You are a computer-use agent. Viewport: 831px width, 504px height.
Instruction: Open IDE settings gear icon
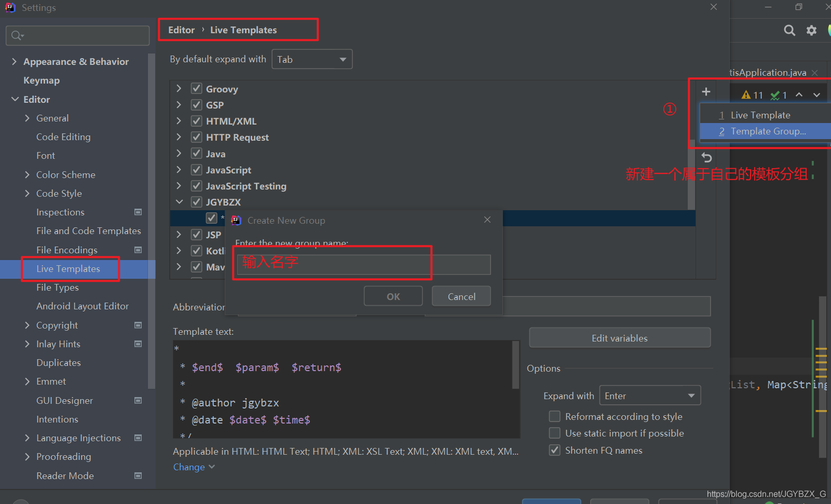811,30
